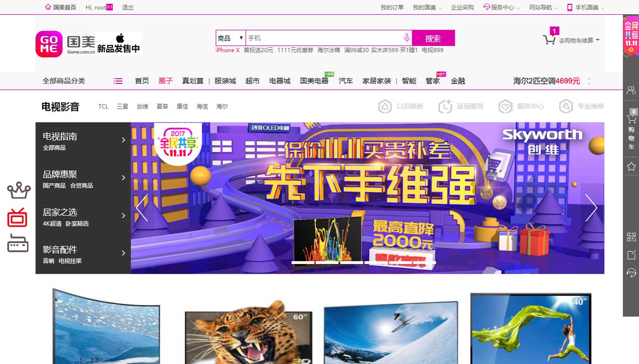Click the home icon next to 国美首页
Viewport: 639px width, 364px height.
click(x=48, y=7)
